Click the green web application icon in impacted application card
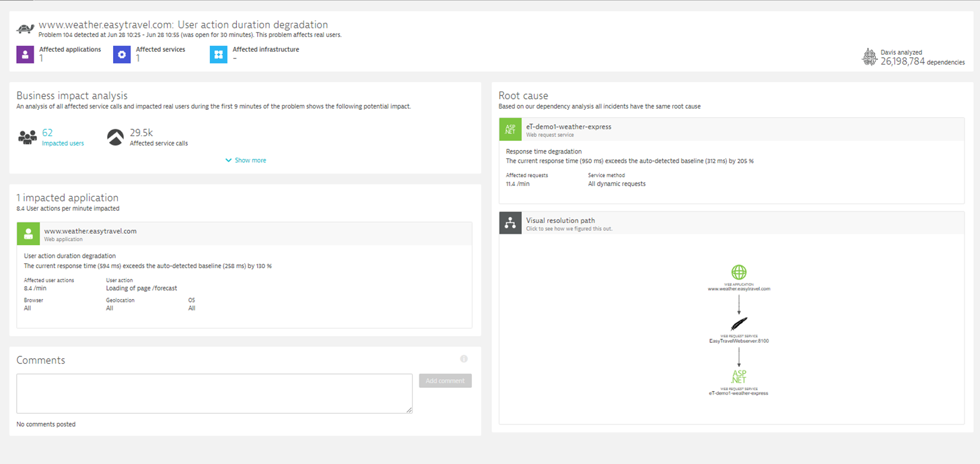The width and height of the screenshot is (980, 464). click(x=28, y=234)
